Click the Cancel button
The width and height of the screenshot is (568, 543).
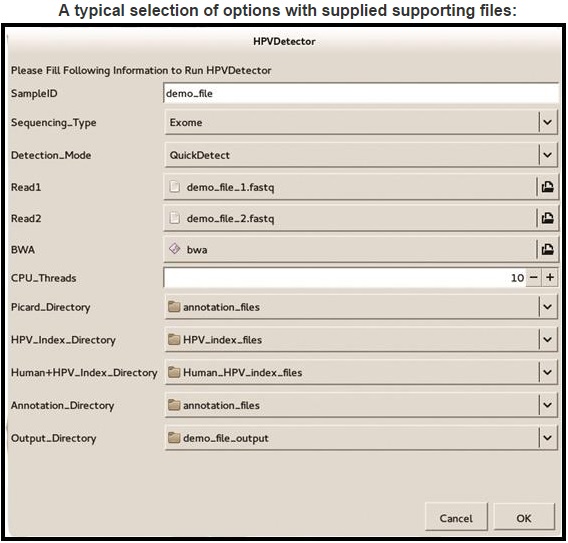(456, 518)
